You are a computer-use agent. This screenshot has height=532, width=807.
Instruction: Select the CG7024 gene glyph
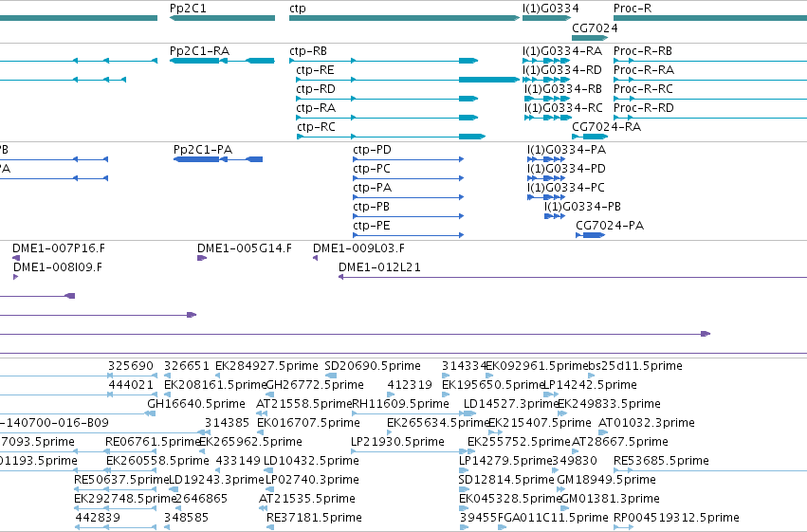590,38
